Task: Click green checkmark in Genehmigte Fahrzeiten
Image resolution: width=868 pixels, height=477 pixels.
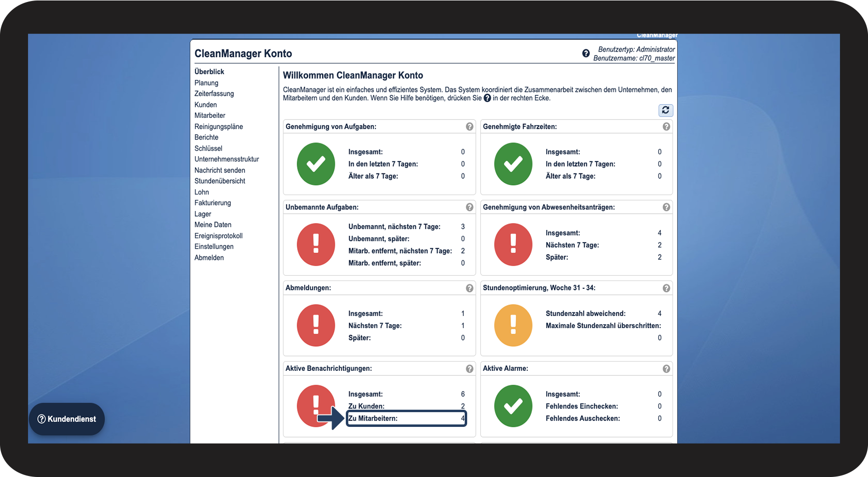Action: pos(513,164)
